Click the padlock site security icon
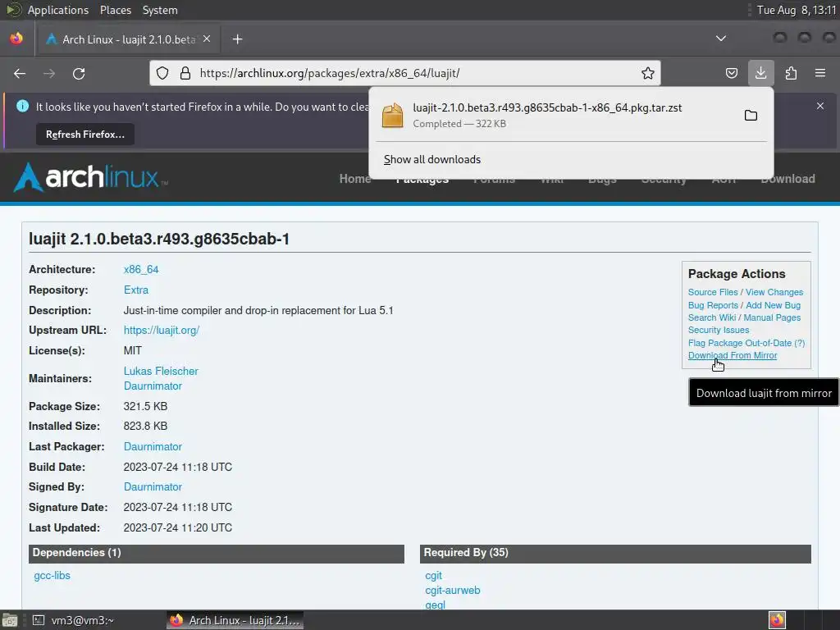The height and width of the screenshot is (630, 840). pyautogui.click(x=185, y=73)
